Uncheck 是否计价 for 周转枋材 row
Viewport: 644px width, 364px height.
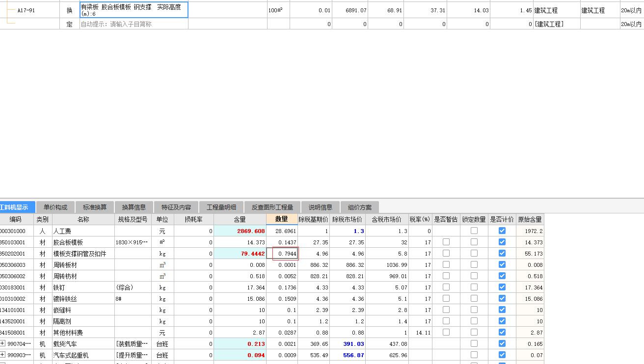click(x=502, y=276)
